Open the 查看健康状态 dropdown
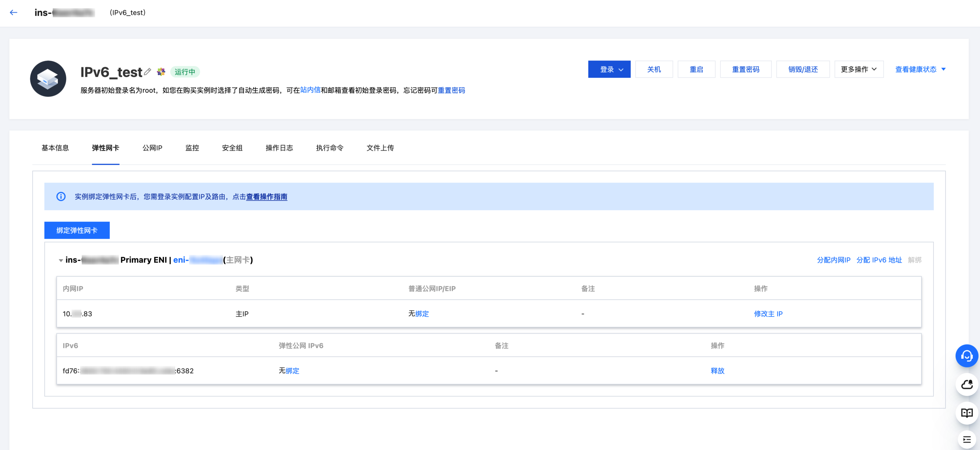Screen dimensions: 980x450 [x=920, y=69]
